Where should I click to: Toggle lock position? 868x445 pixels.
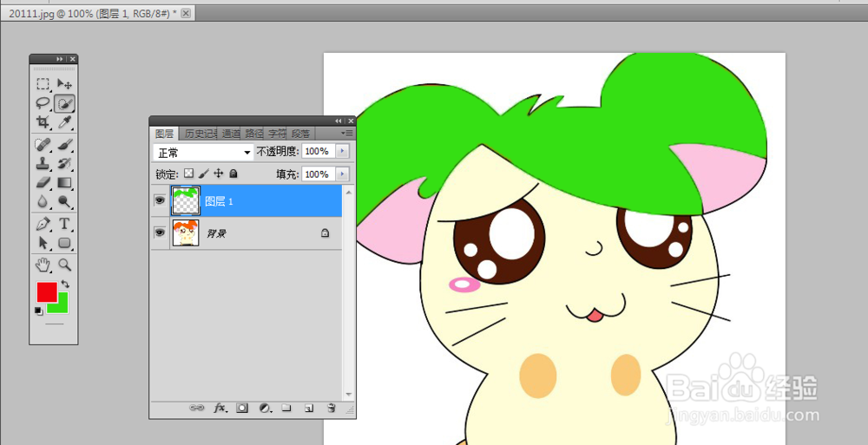coord(219,173)
